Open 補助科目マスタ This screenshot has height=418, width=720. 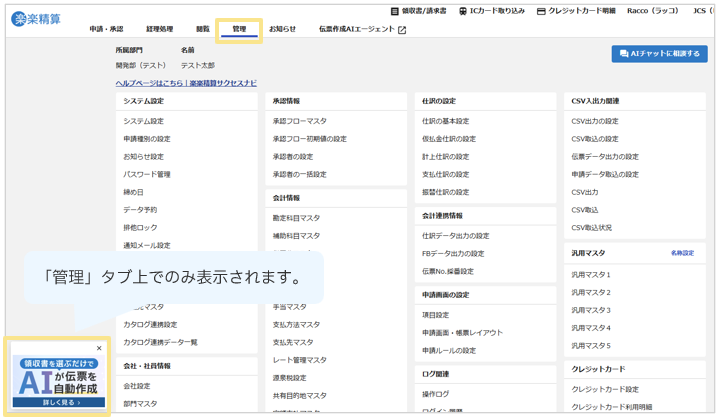point(296,236)
